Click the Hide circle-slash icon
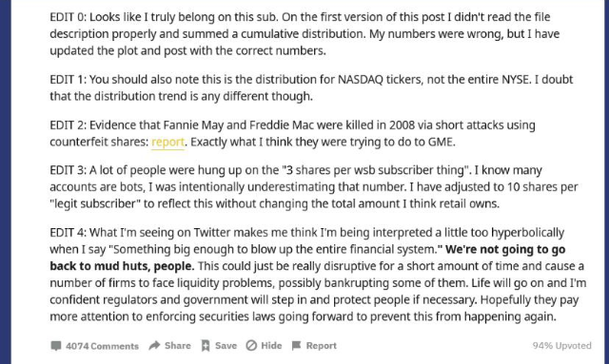This screenshot has height=364, width=609. [251, 345]
